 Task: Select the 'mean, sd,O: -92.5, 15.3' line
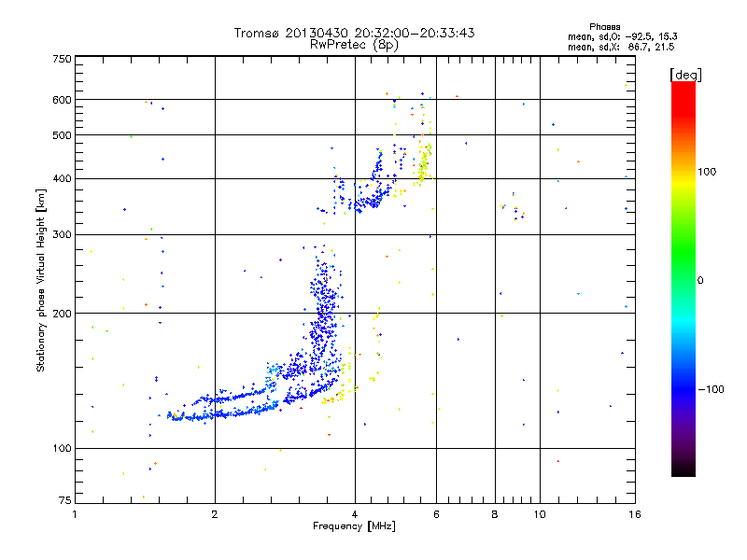point(623,36)
